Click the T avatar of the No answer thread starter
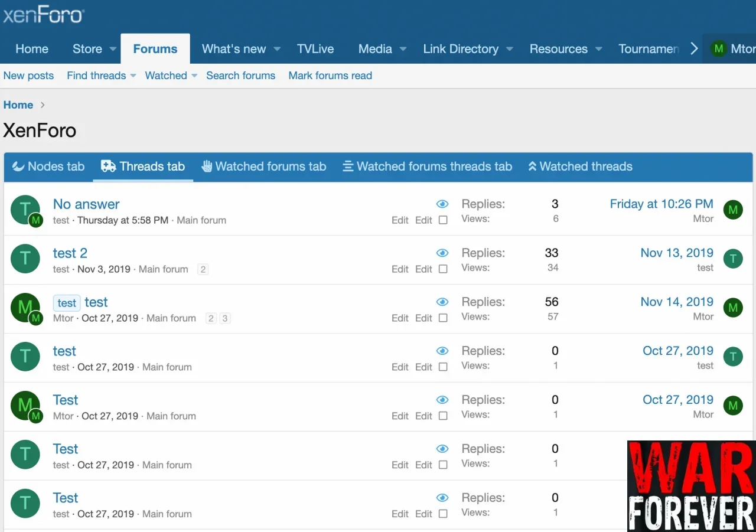The height and width of the screenshot is (532, 756). coord(25,209)
